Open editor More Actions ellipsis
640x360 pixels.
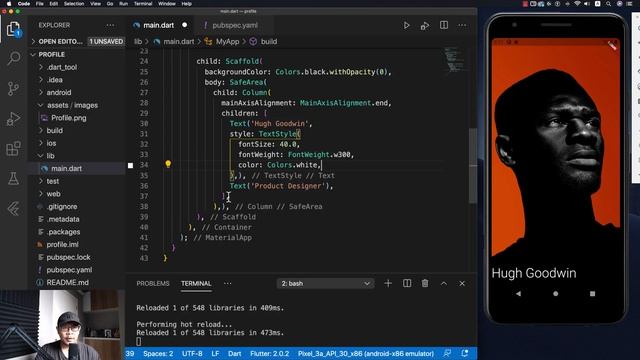(462, 25)
